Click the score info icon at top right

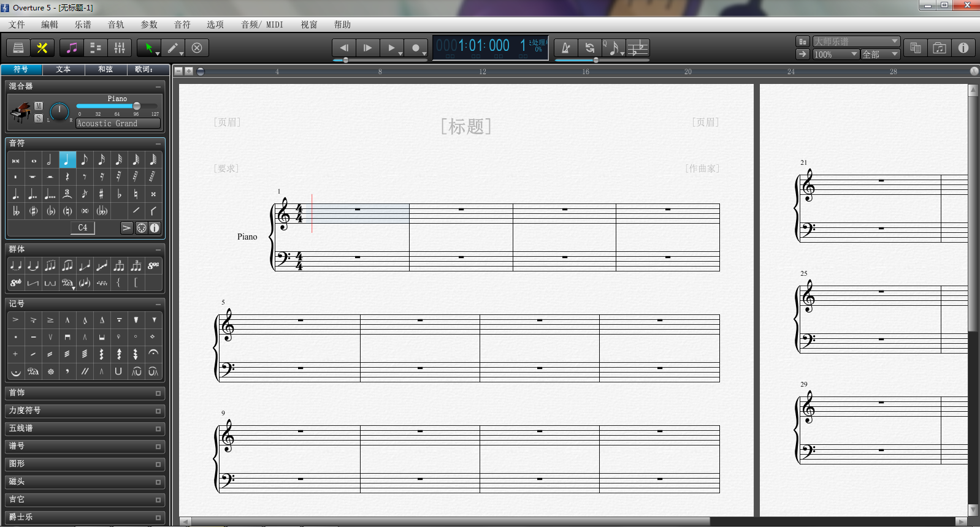(x=963, y=48)
